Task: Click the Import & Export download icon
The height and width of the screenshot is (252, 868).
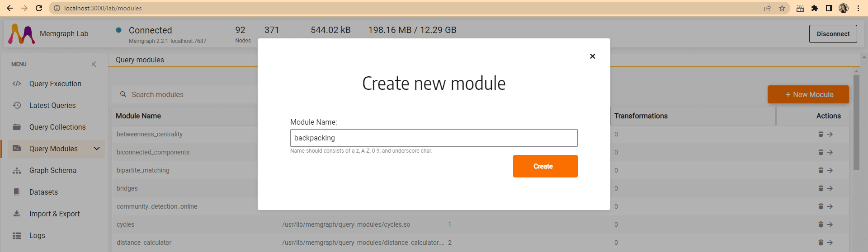Action: click(x=17, y=214)
